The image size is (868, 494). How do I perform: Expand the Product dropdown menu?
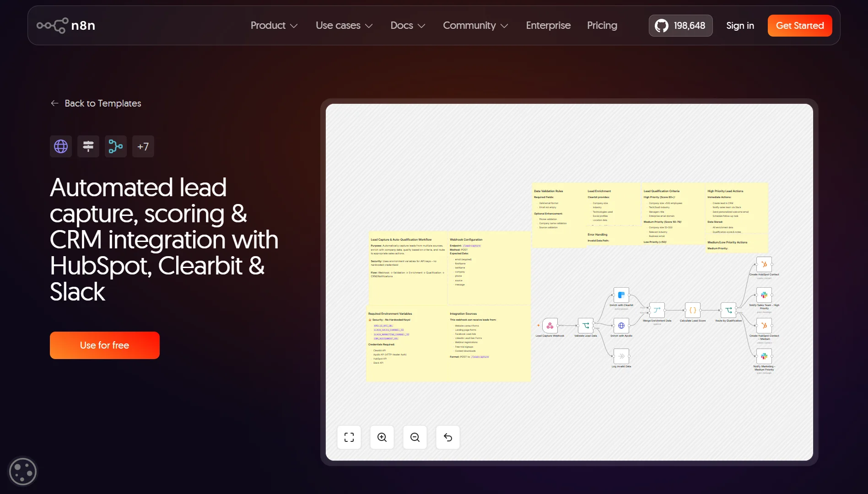274,26
